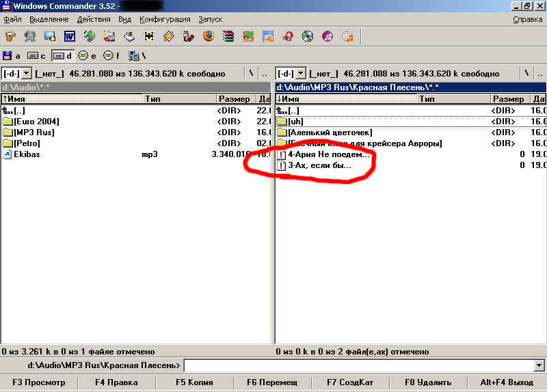The height and width of the screenshot is (392, 547).
Task: Select Euro 2004 folder in left panel
Action: (x=136, y=122)
